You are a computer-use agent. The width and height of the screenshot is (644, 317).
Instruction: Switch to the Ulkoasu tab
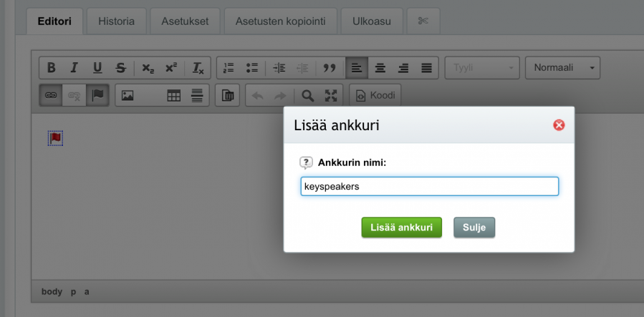(372, 21)
